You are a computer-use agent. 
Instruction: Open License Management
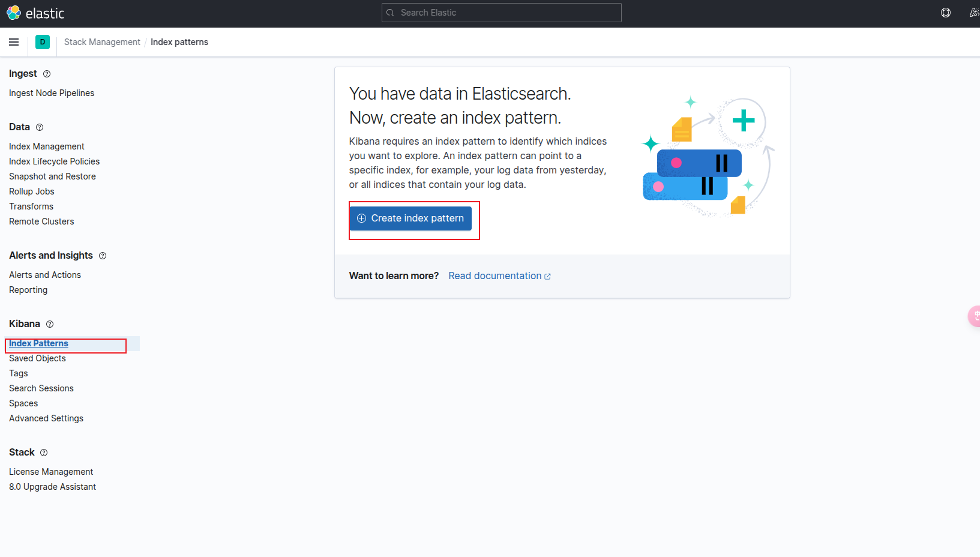pos(51,472)
